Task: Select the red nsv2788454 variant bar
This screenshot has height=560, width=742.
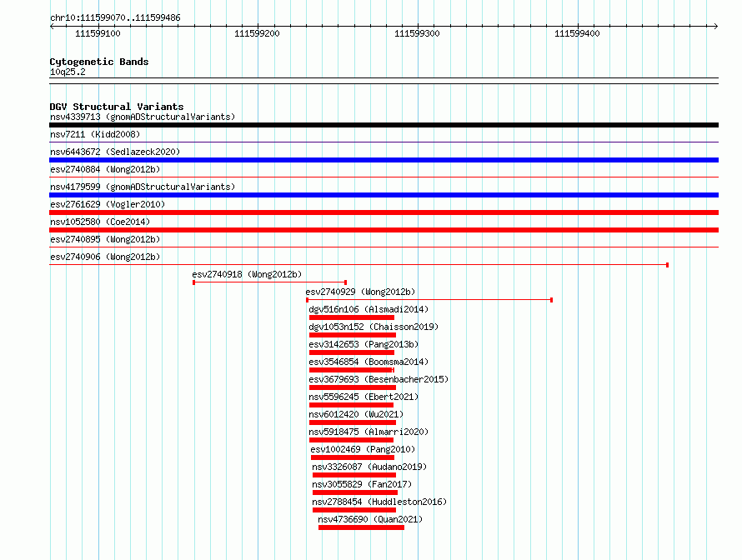Action: (x=354, y=510)
